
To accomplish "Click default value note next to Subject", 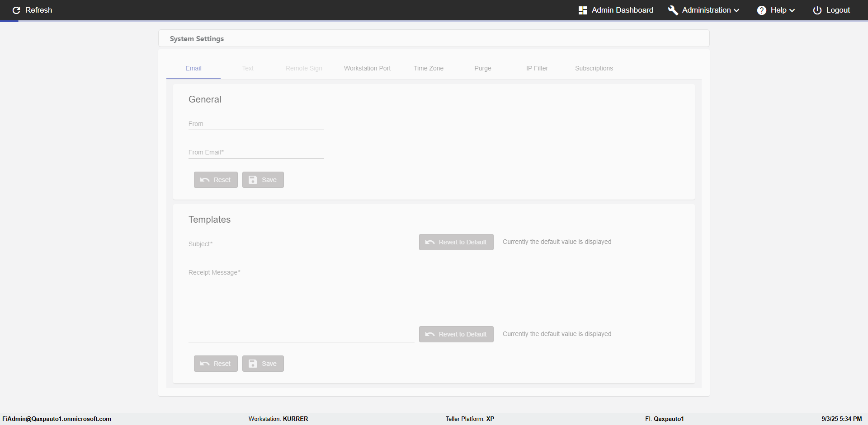I will pyautogui.click(x=557, y=242).
